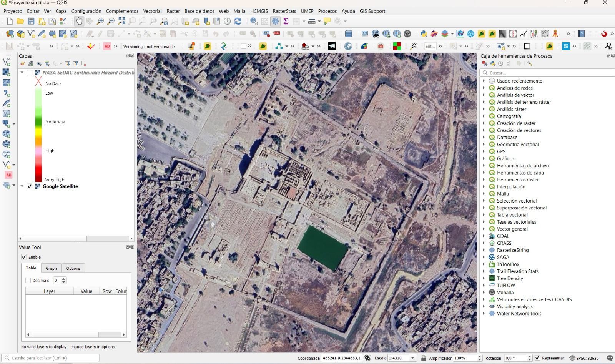The image size is (615, 364).
Task: Switch to the Options tab in Value Tool
Action: click(73, 268)
